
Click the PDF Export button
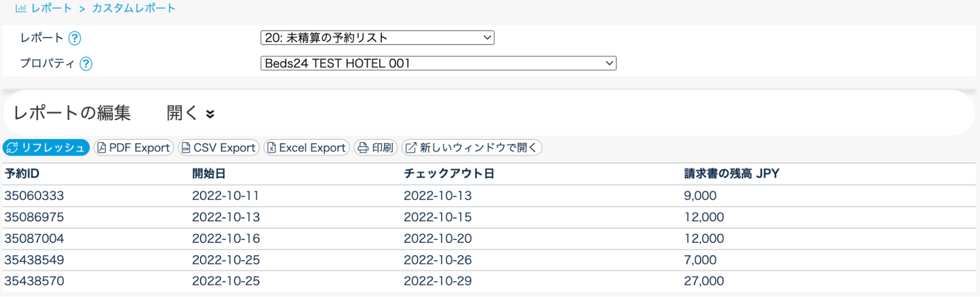click(134, 148)
